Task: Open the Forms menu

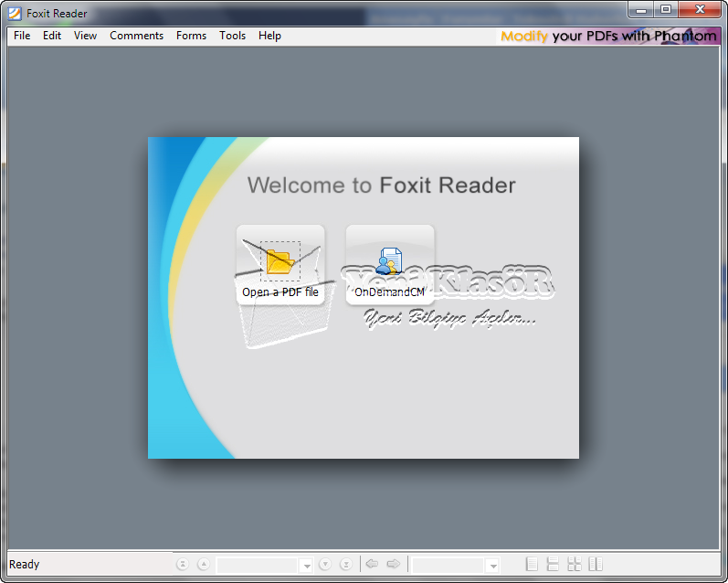Action: coord(191,36)
